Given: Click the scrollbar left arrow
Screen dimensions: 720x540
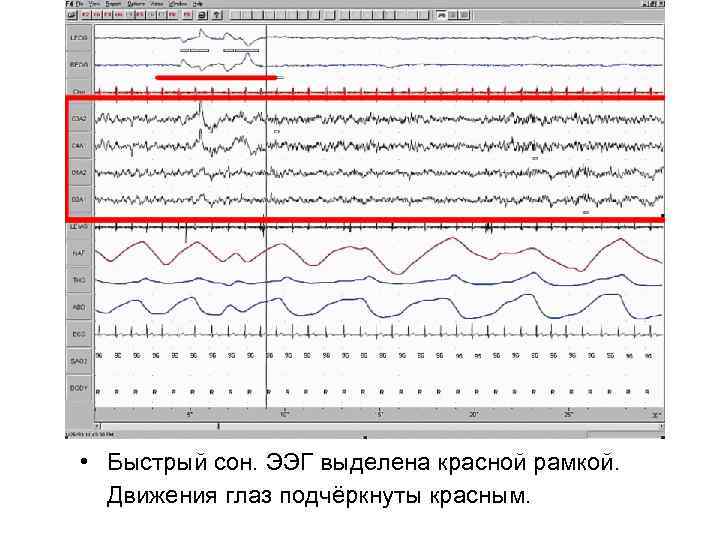Looking at the screenshot, I should click(97, 427).
